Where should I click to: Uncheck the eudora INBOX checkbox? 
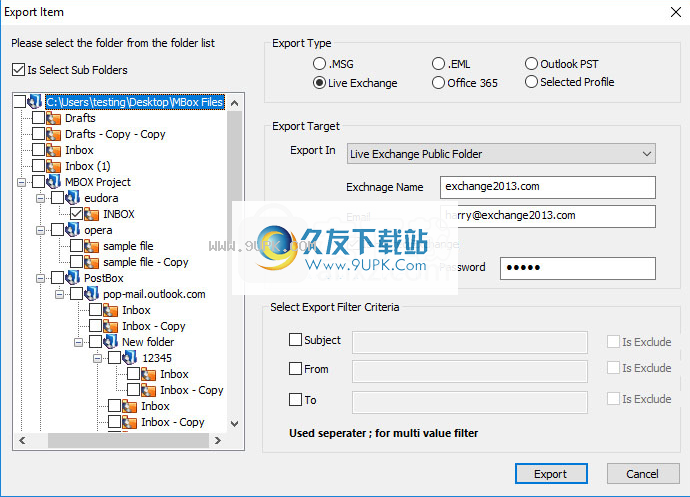click(77, 214)
